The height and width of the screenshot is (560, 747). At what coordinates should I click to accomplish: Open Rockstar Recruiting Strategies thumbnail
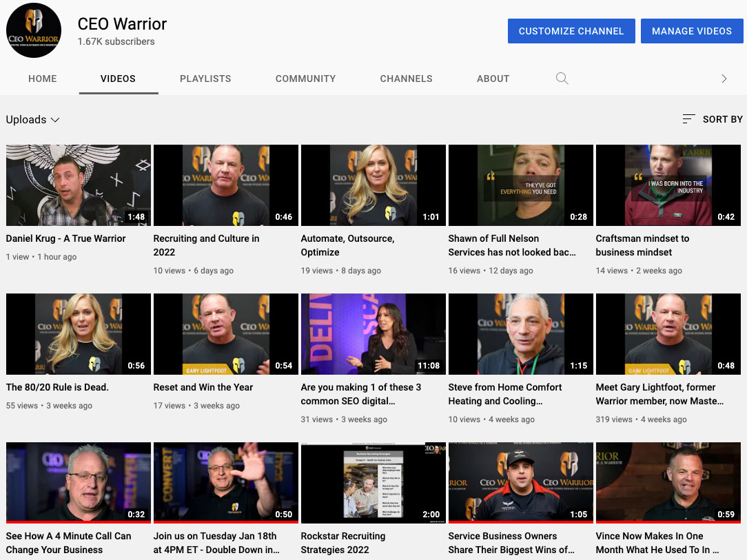[x=373, y=482]
